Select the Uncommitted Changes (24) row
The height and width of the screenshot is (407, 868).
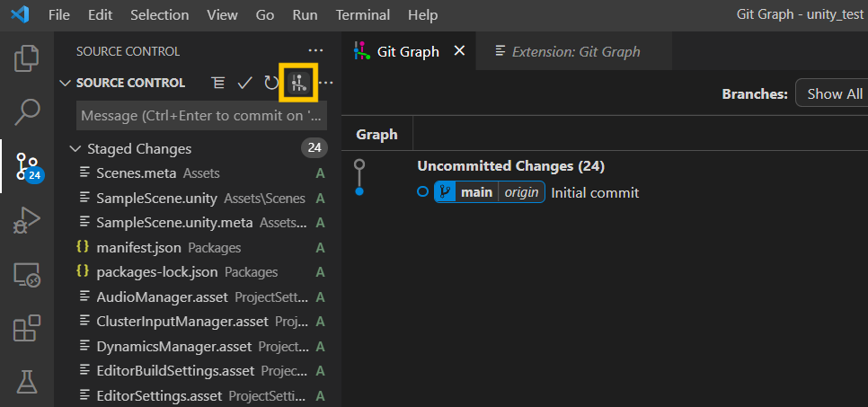(605, 165)
